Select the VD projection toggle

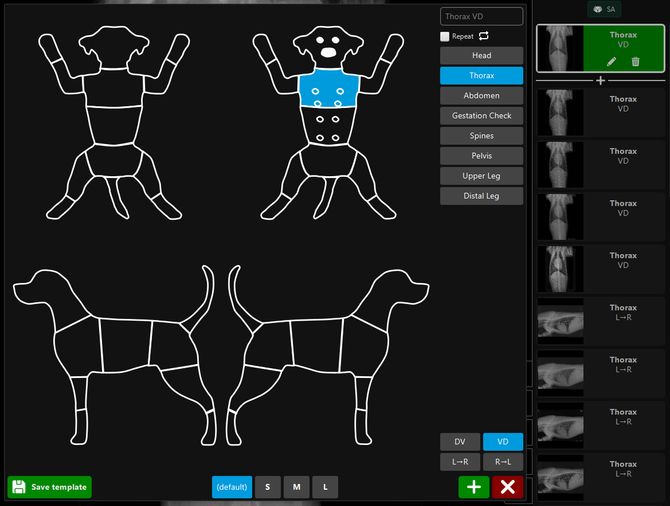[503, 441]
